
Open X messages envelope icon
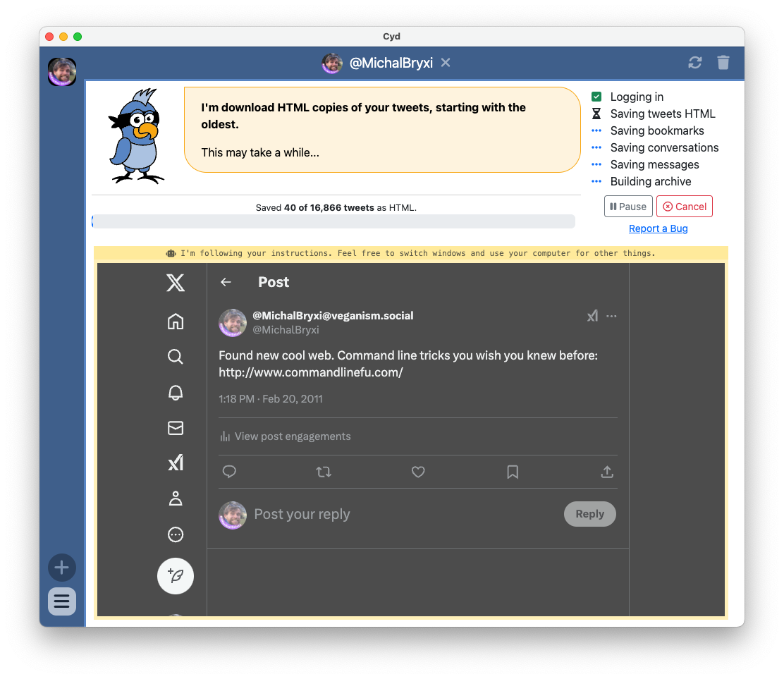(x=176, y=428)
